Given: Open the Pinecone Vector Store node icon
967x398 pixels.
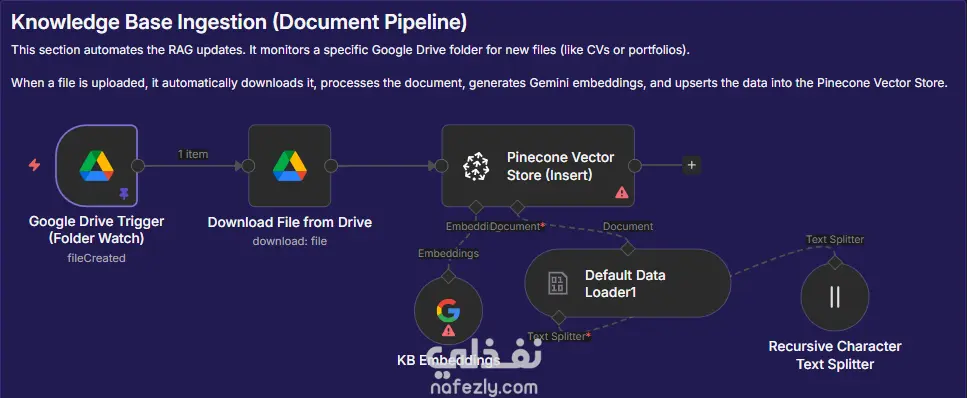Looking at the screenshot, I should pos(475,167).
